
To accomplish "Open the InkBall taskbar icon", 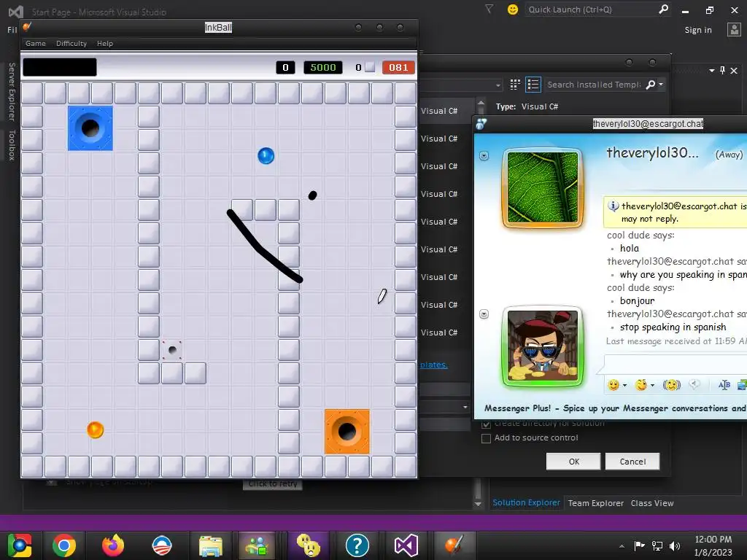I will (454, 545).
